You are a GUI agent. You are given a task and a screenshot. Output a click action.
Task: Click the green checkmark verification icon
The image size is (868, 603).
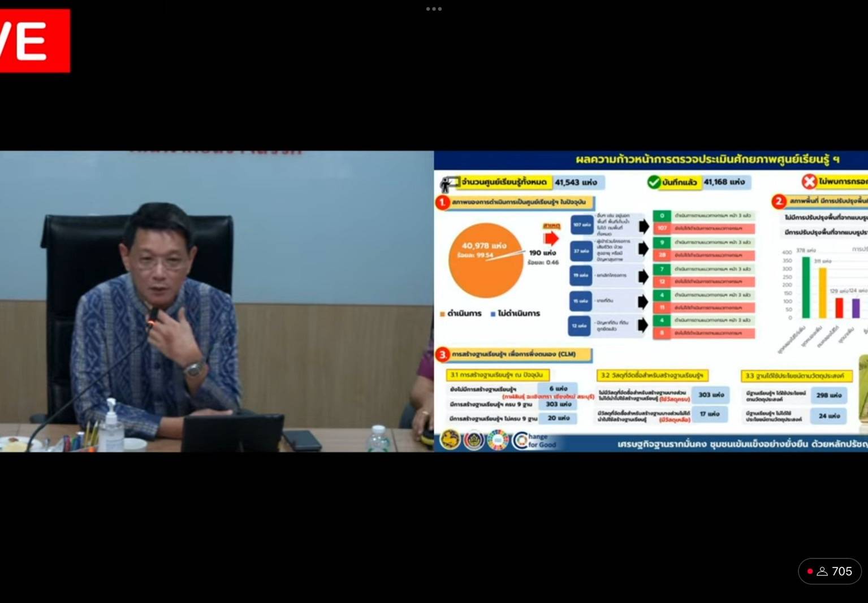(653, 183)
